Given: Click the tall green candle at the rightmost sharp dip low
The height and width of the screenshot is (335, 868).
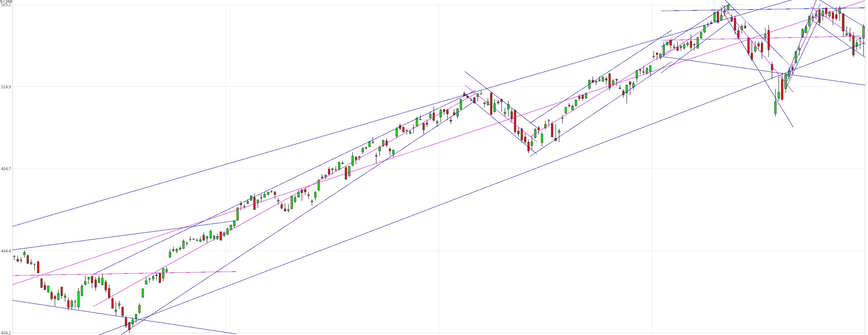Looking at the screenshot, I should coord(775,108).
